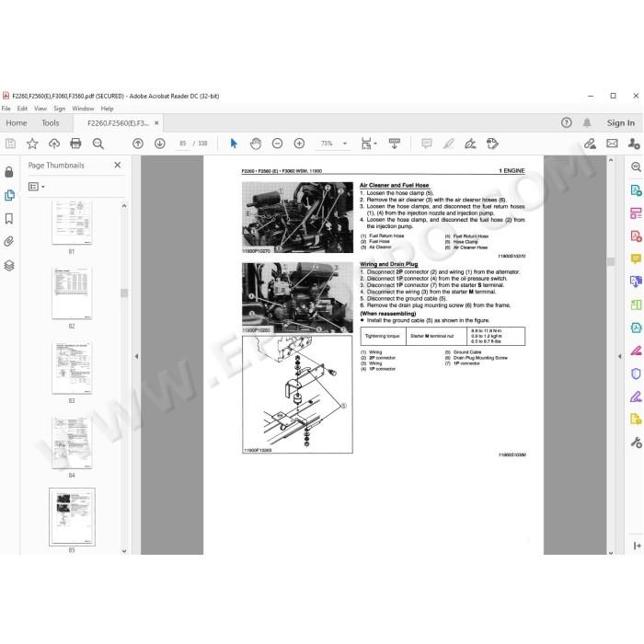
Task: Switch to the Tools tab
Action: tap(50, 122)
